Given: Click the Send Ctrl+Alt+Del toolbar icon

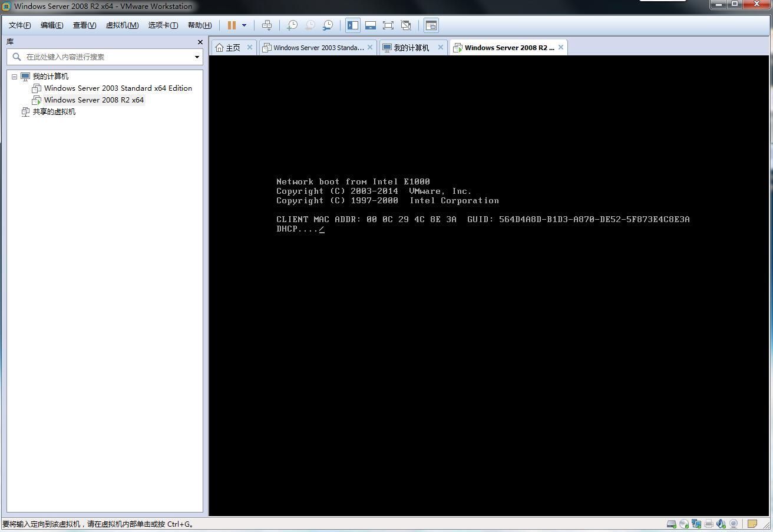Looking at the screenshot, I should pyautogui.click(x=267, y=25).
